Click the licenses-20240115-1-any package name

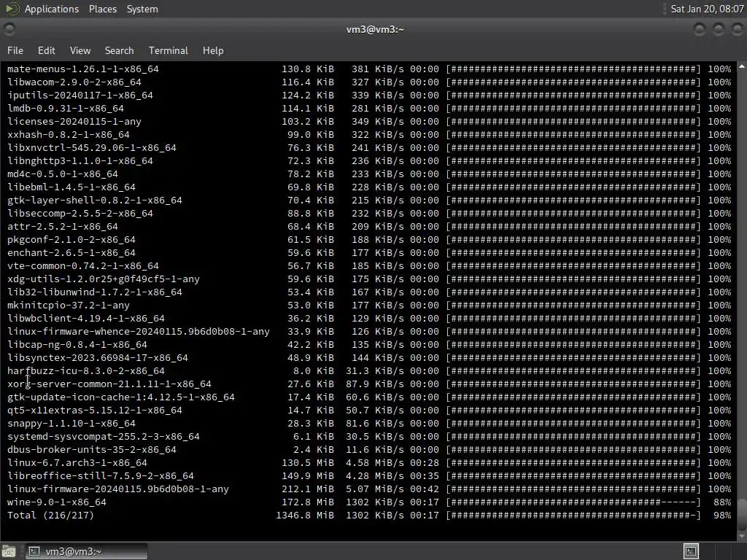coord(74,122)
